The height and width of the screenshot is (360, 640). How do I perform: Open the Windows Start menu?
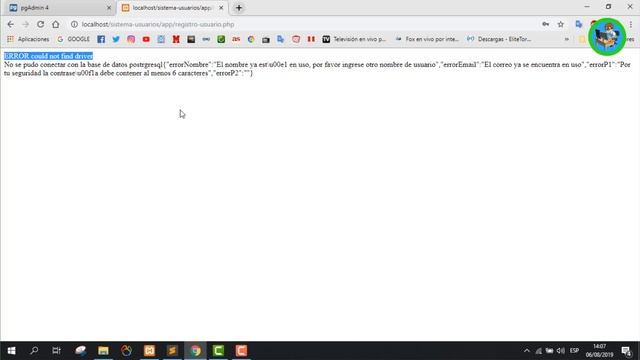tap(11, 351)
